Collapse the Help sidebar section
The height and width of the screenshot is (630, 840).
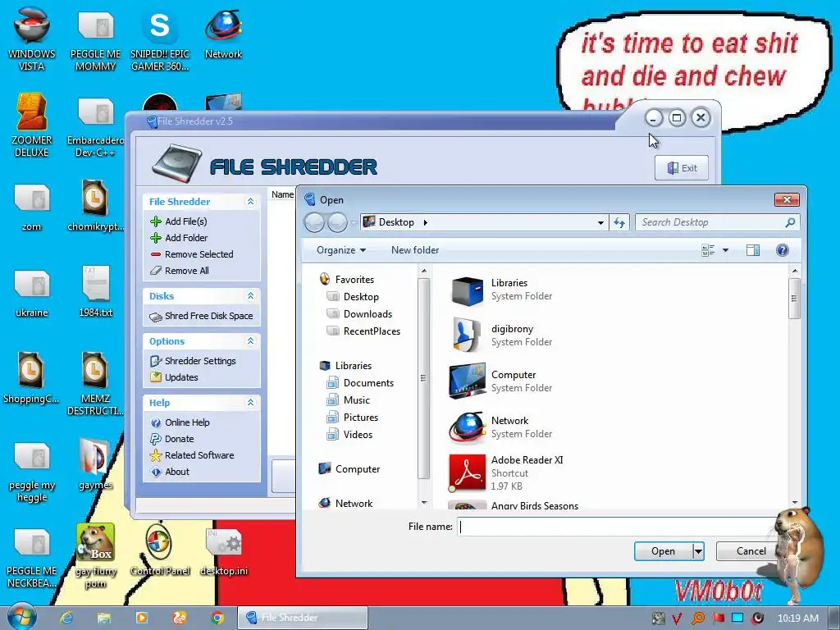pos(250,402)
